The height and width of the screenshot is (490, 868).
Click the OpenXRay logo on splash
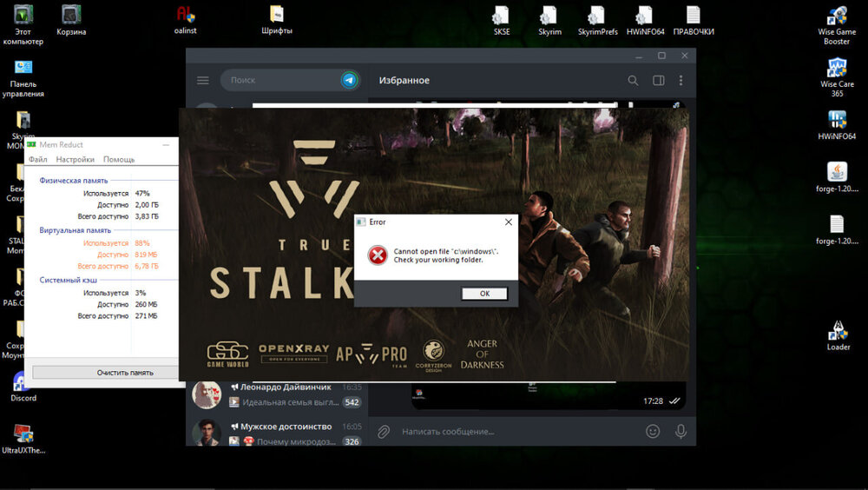click(x=294, y=353)
